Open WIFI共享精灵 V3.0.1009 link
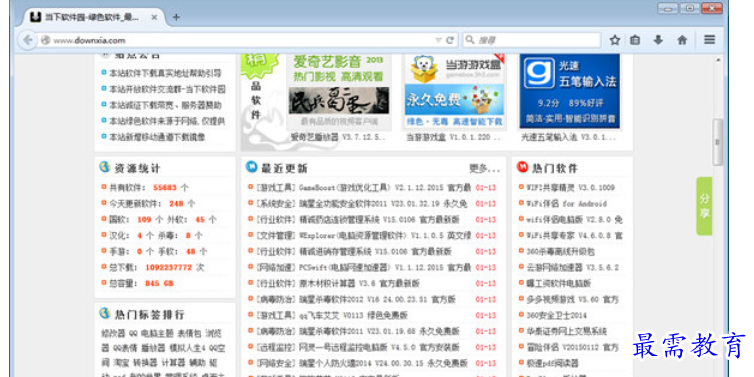 (570, 188)
